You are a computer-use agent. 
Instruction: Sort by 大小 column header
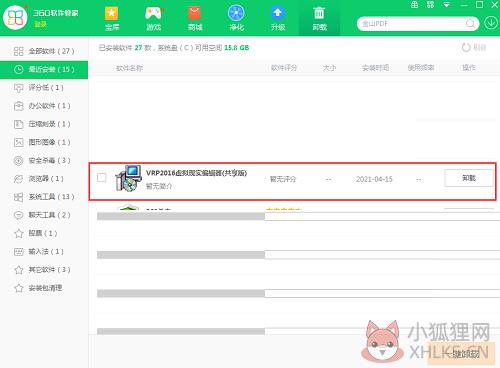tap(329, 68)
